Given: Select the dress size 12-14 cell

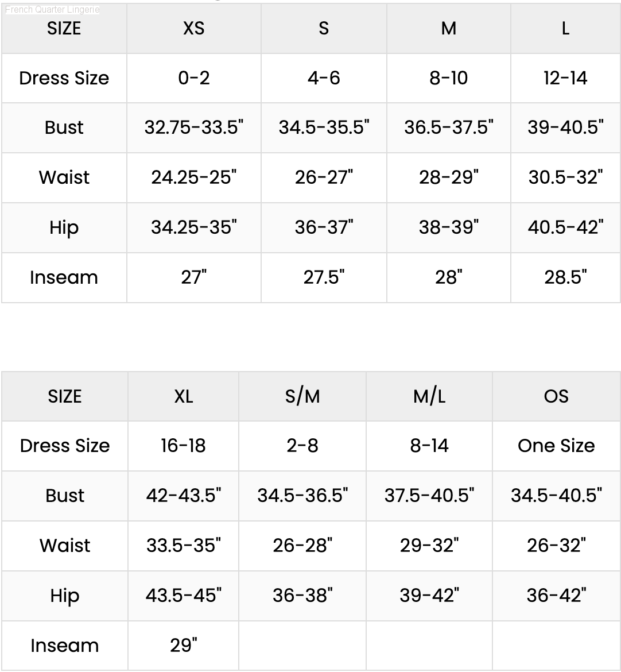Looking at the screenshot, I should [x=565, y=78].
